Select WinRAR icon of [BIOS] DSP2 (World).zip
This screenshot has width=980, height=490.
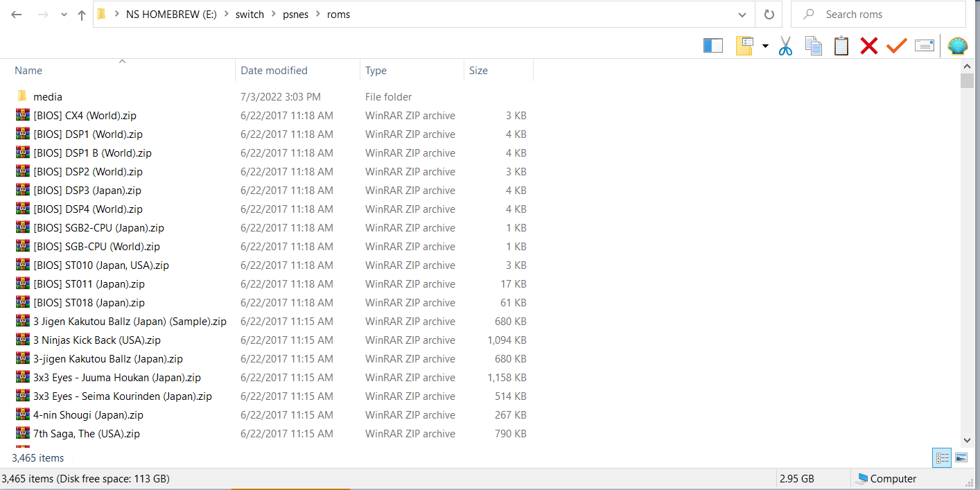22,171
